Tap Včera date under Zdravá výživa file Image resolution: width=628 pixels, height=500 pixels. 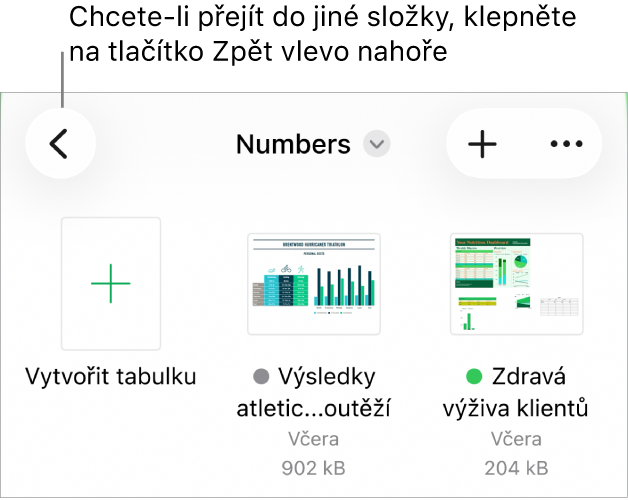tap(516, 439)
